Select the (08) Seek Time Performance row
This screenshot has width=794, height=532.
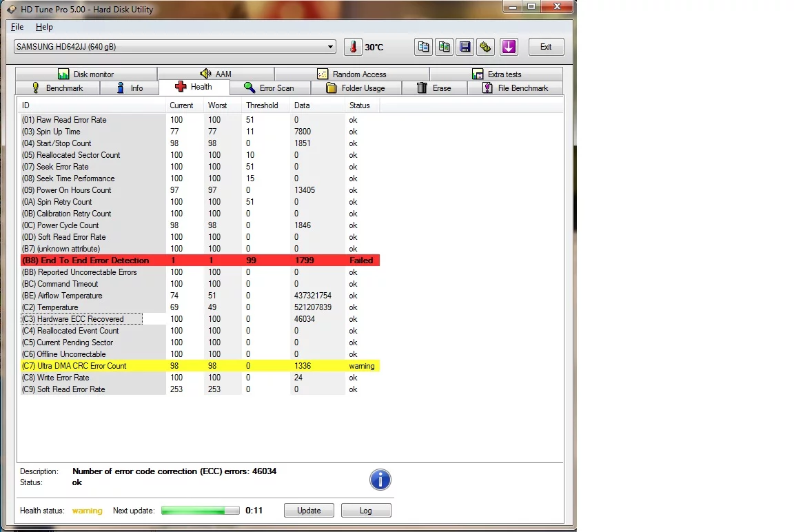200,178
